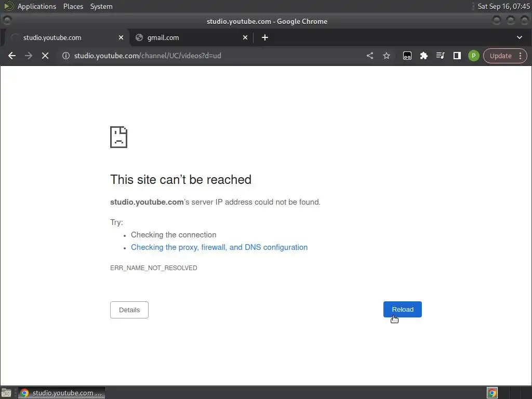Close the gmail.com tab
Screen dimensions: 532x399
pyautogui.click(x=245, y=37)
